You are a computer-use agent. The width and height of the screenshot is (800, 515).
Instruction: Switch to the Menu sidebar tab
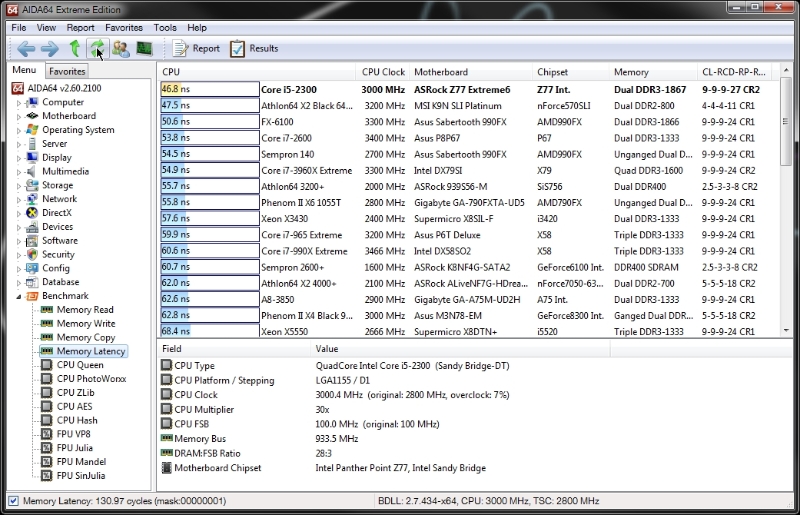pyautogui.click(x=24, y=70)
